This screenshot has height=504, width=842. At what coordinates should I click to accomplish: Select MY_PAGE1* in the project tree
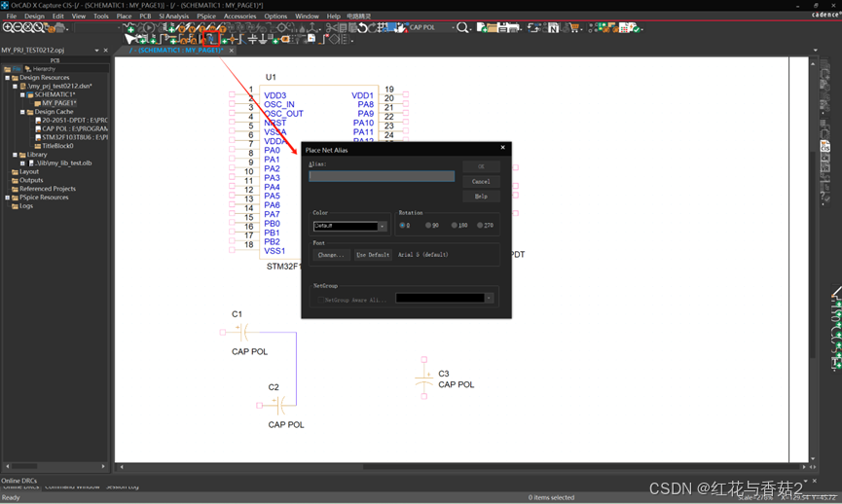pyautogui.click(x=59, y=103)
